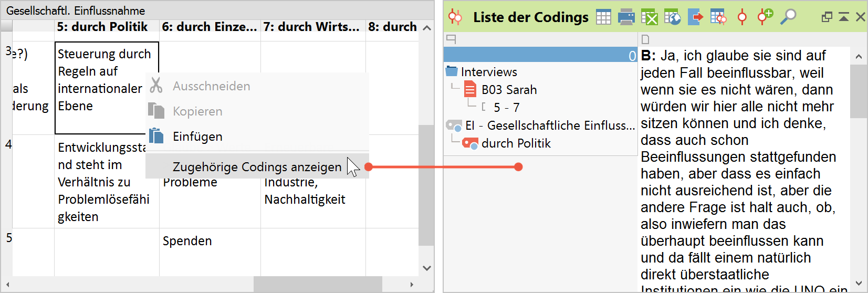Click column header 8: durch

(x=392, y=27)
